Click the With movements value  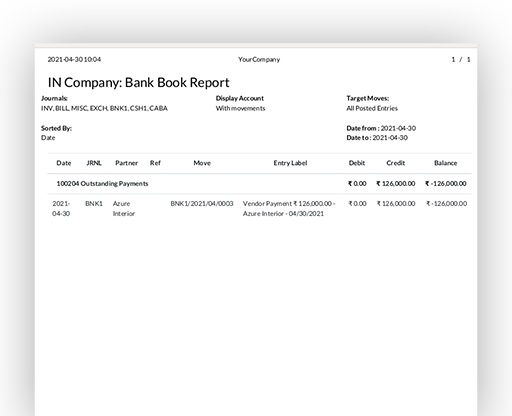pyautogui.click(x=240, y=108)
